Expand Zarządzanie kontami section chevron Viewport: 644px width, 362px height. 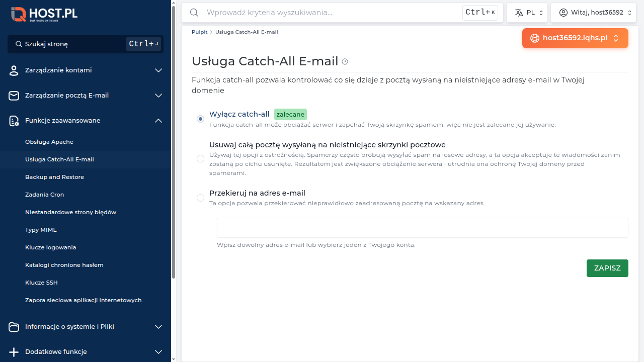coord(158,70)
